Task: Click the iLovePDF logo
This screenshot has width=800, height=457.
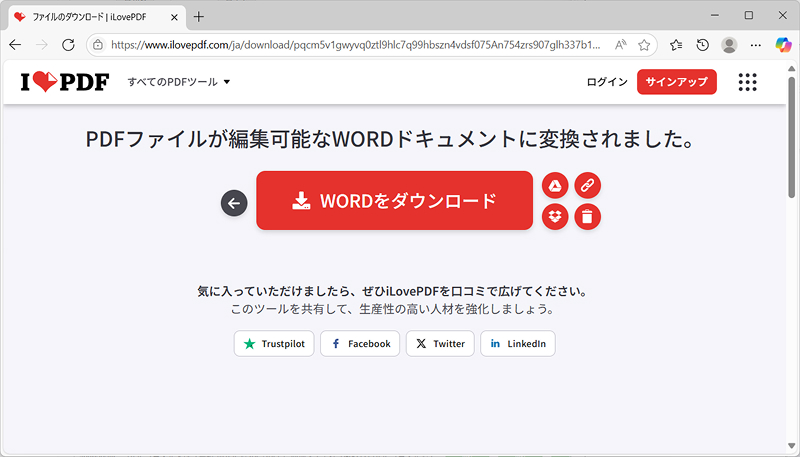Action: [65, 82]
